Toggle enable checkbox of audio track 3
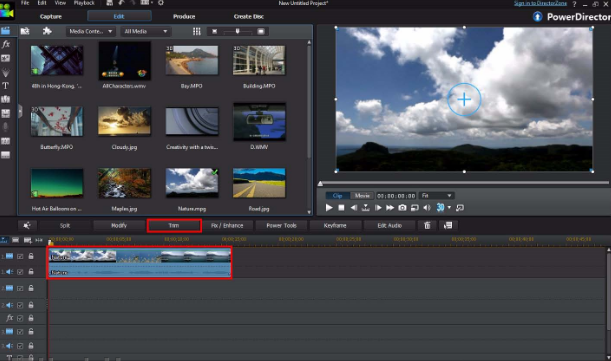Viewport: 611px width, 361px height. (x=20, y=346)
